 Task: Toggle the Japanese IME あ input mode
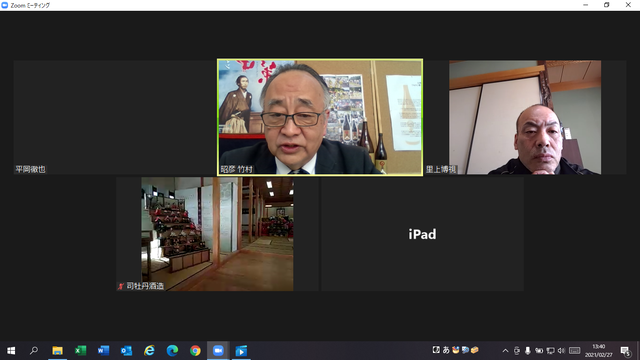446,350
